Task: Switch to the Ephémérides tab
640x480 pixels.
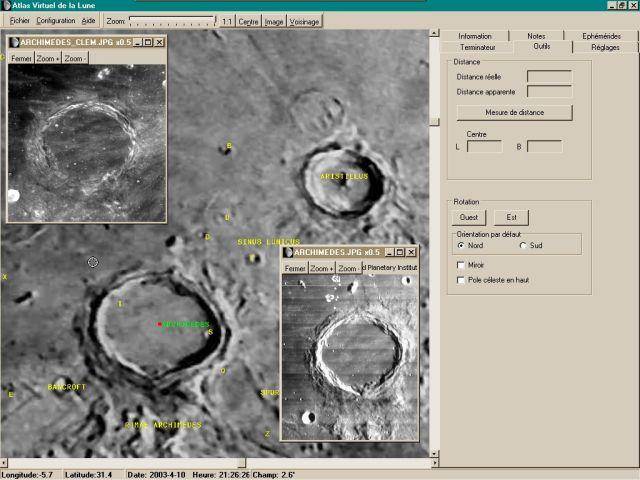Action: tap(601, 36)
